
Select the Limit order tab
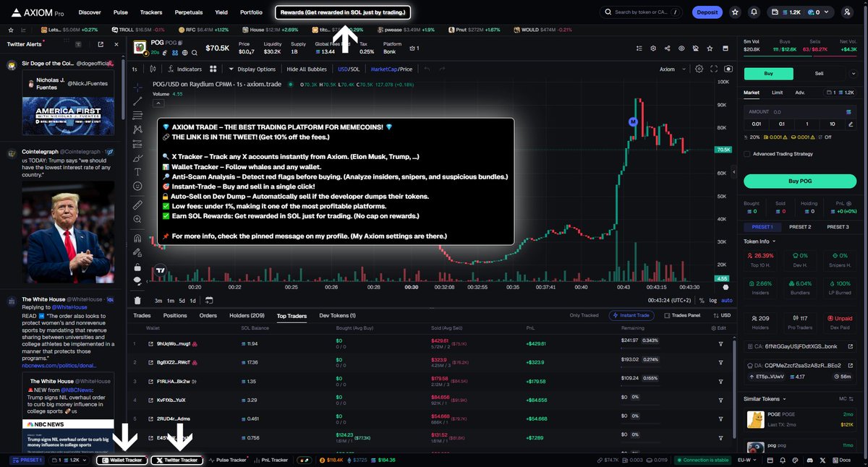coord(777,93)
